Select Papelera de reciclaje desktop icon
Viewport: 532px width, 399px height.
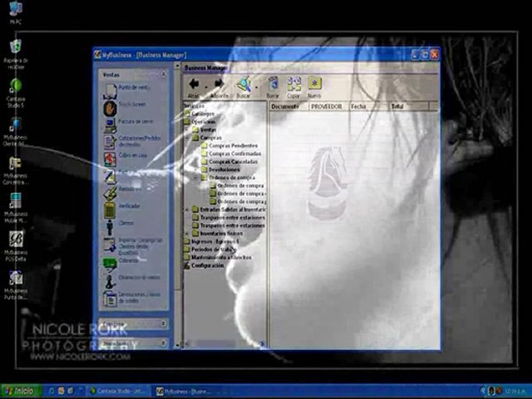coord(16,54)
